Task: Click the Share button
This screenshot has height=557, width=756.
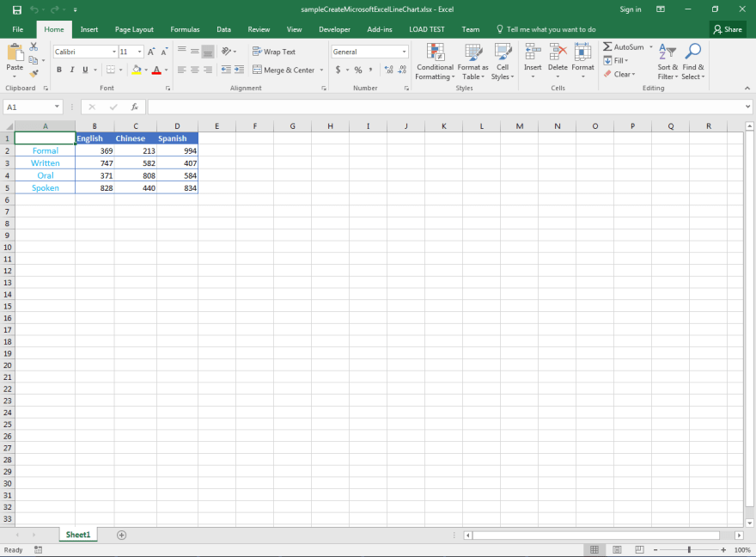Action: pos(728,29)
